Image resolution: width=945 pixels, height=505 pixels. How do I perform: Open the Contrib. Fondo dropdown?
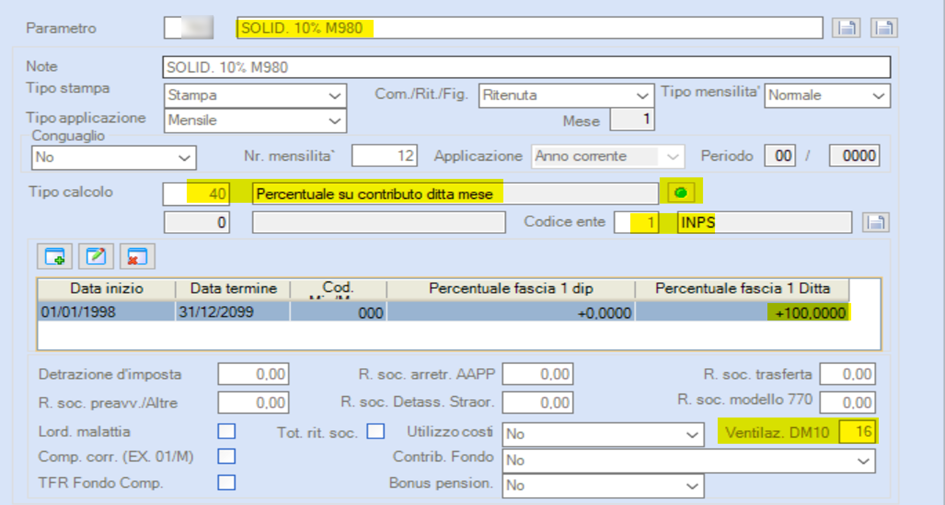coord(688,460)
